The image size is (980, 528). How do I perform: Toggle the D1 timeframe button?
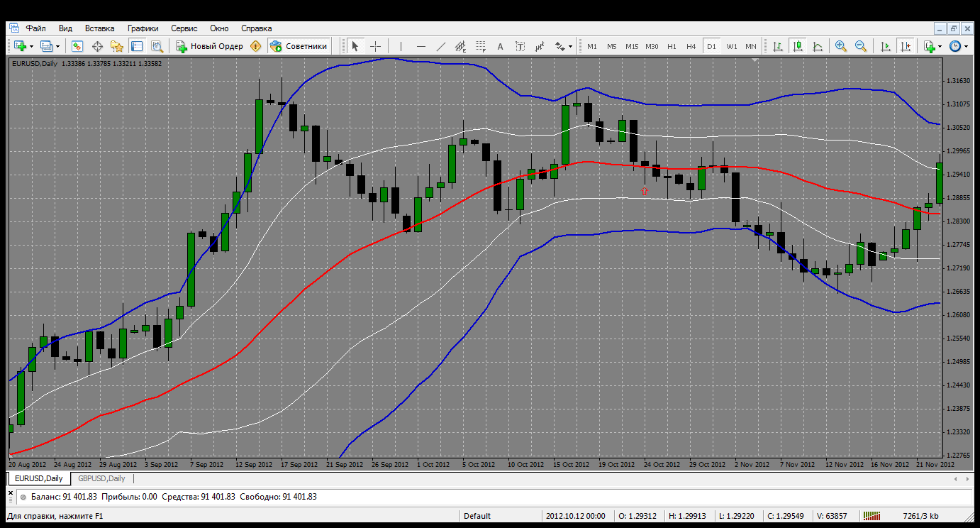711,46
